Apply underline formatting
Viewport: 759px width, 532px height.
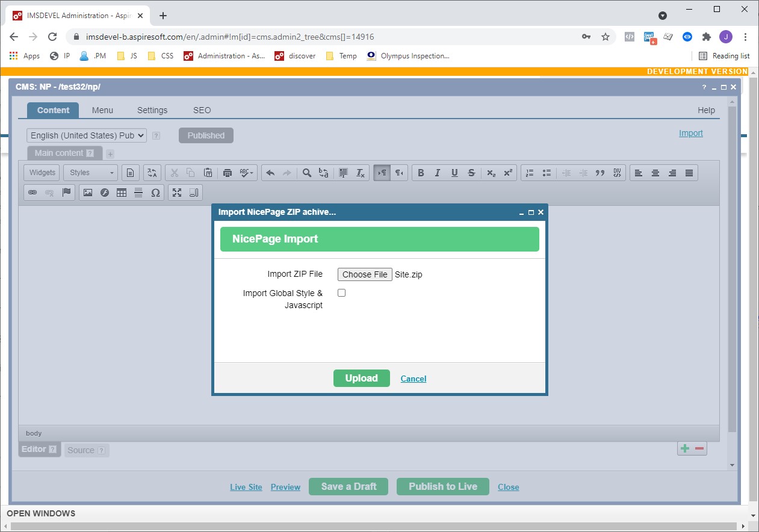454,173
